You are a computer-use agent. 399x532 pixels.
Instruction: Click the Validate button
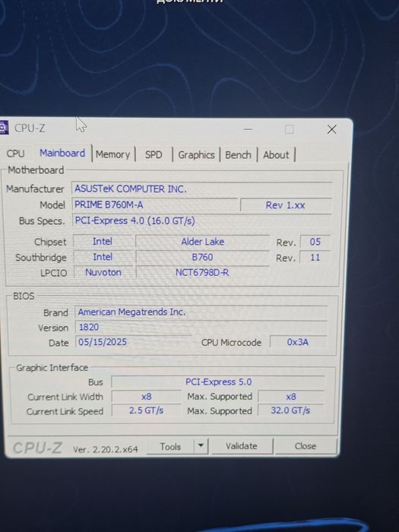pos(242,446)
